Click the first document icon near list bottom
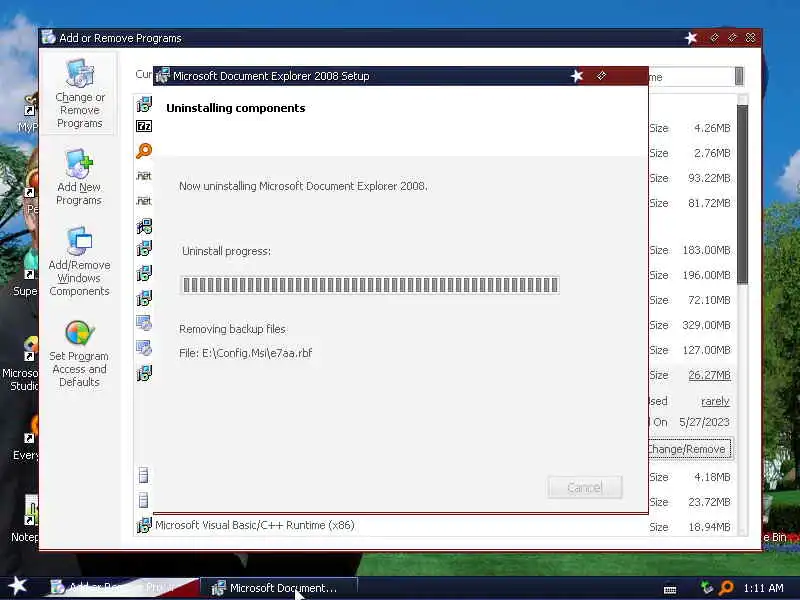 tap(143, 475)
